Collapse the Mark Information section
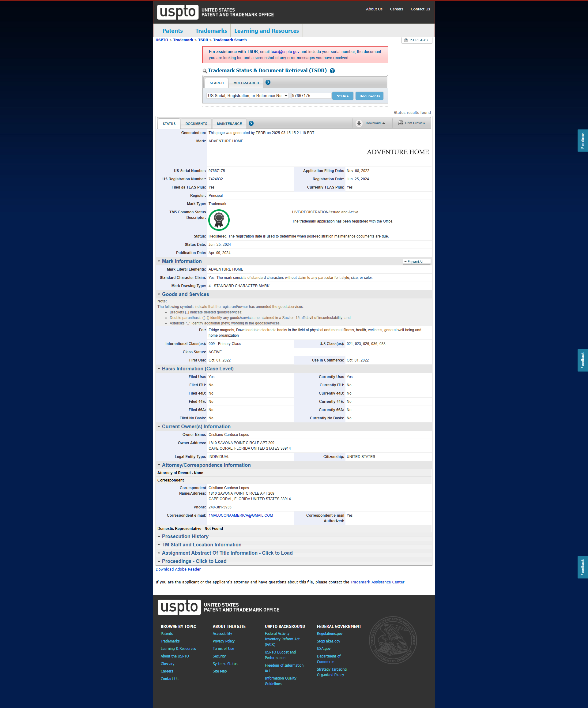The height and width of the screenshot is (708, 588). pyautogui.click(x=182, y=261)
